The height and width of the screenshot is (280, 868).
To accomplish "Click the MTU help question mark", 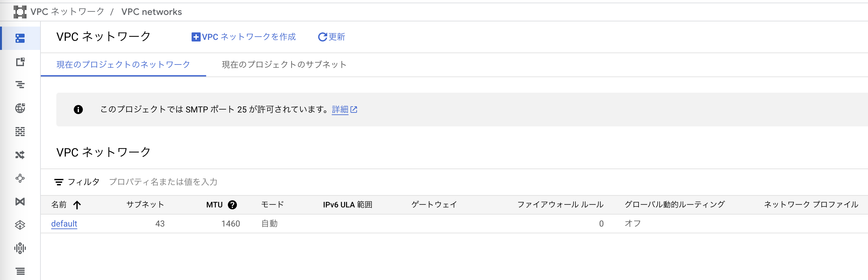I will [x=232, y=204].
